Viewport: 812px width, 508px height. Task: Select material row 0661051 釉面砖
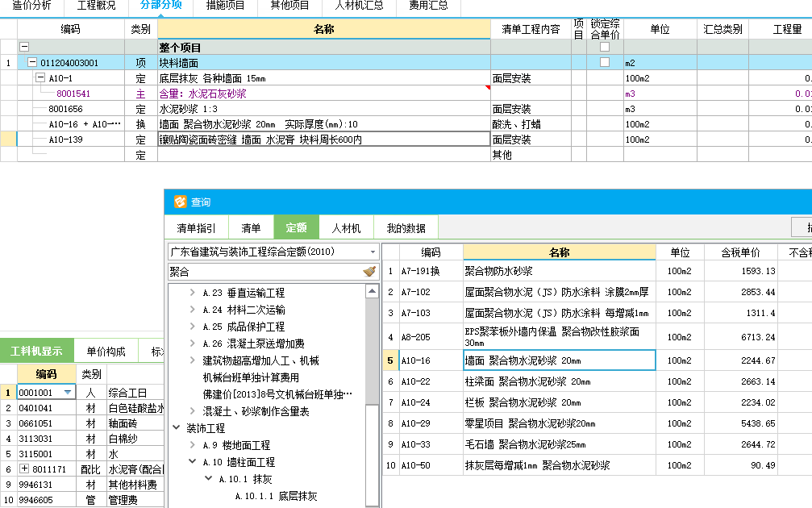(81, 423)
